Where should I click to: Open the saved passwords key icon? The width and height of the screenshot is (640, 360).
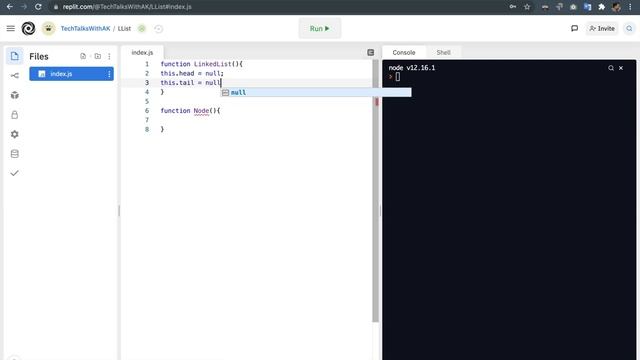(x=513, y=7)
